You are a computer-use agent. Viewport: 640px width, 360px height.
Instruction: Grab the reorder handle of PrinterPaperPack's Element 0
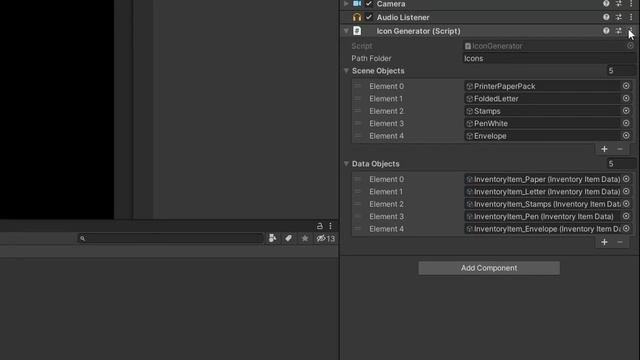(x=358, y=86)
